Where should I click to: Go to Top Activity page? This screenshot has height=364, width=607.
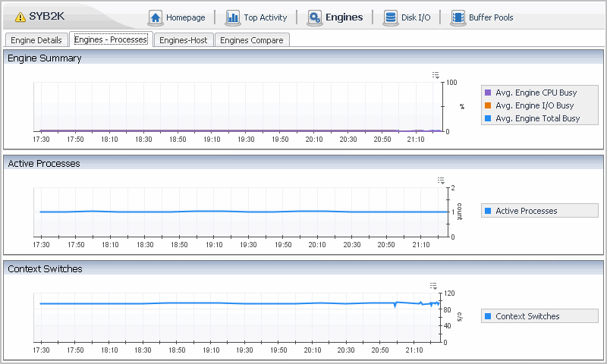click(265, 17)
